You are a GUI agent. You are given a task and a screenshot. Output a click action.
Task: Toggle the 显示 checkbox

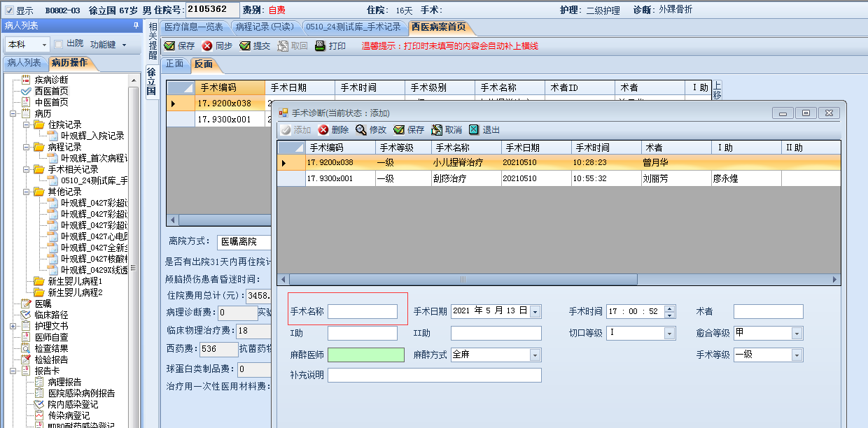click(x=9, y=10)
